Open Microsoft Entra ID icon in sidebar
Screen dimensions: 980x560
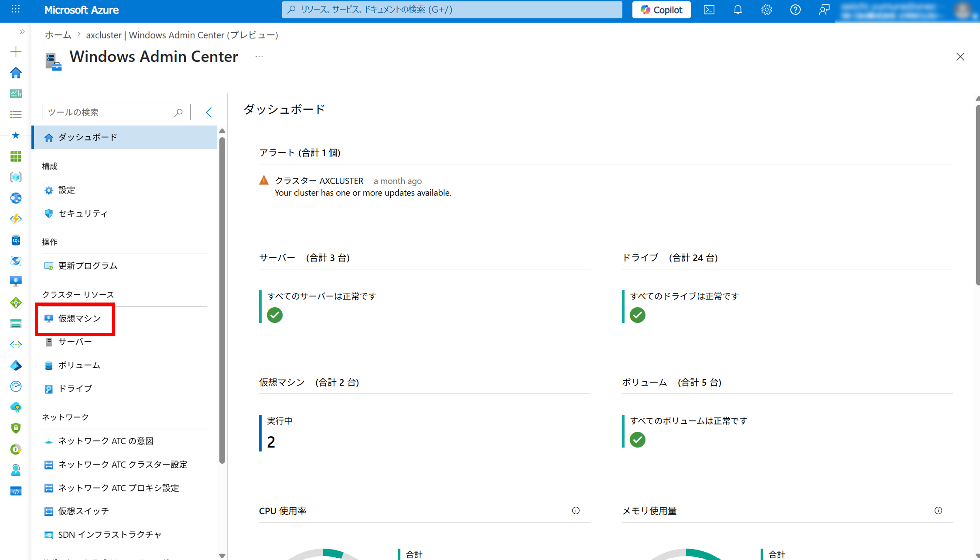click(16, 365)
